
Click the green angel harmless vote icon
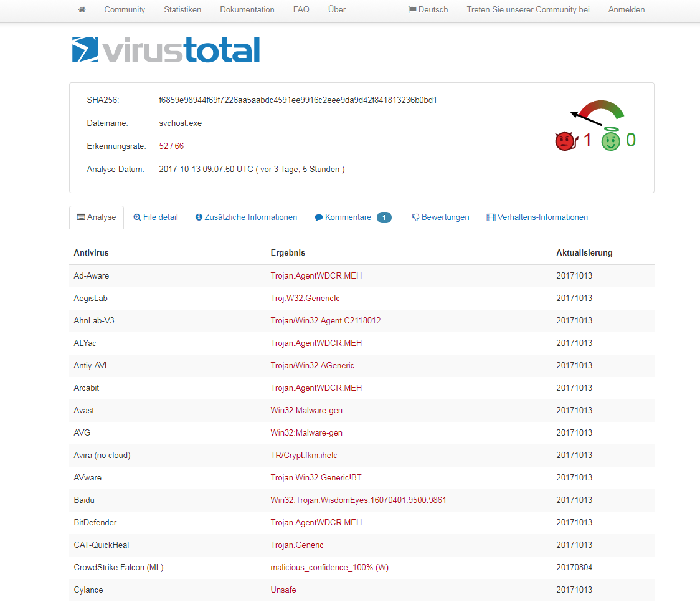pos(611,139)
